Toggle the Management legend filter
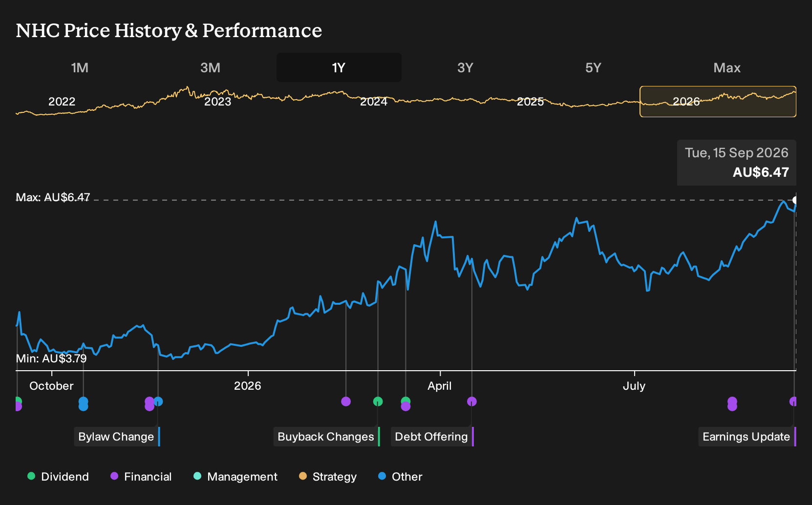Screen dimensions: 812x505 [x=235, y=477]
